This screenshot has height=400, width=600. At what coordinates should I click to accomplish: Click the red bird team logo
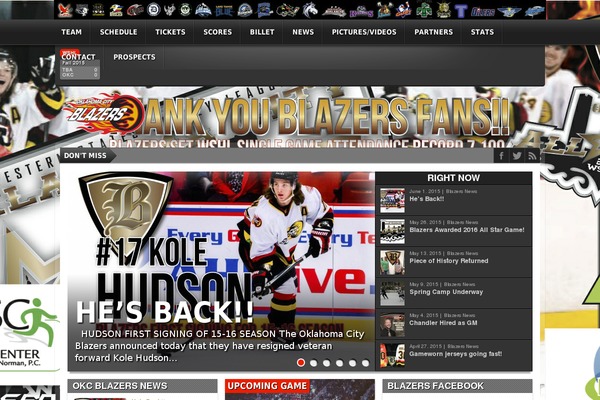click(65, 10)
